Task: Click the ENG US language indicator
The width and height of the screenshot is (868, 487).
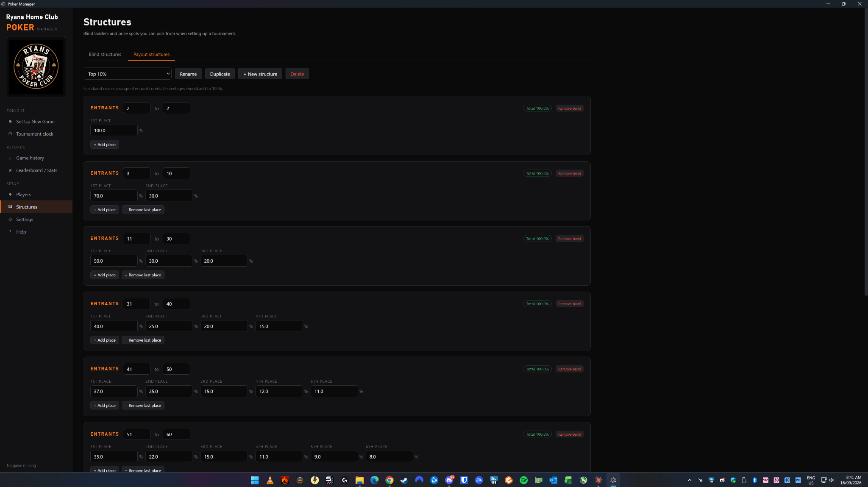Action: pos(811,480)
